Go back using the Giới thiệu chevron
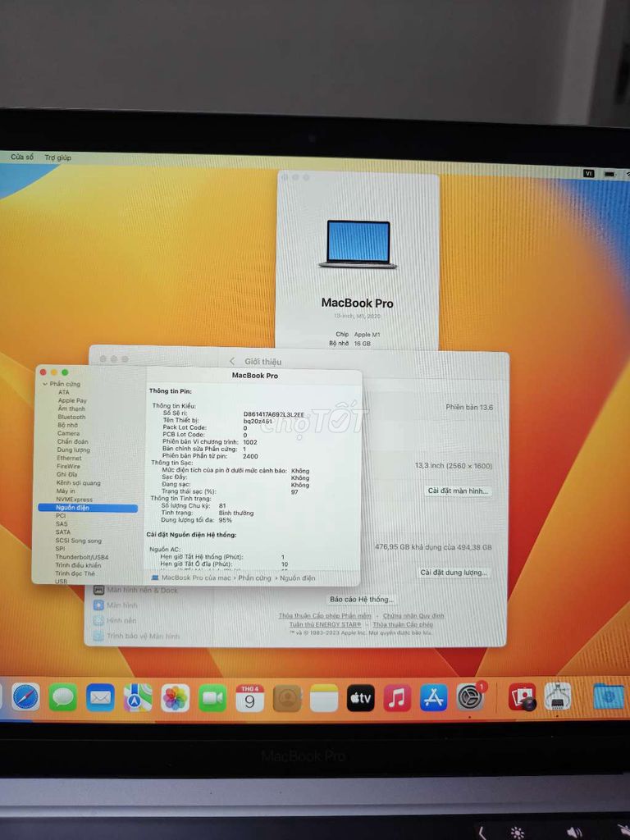Viewport: 630px width, 840px height. tap(232, 362)
